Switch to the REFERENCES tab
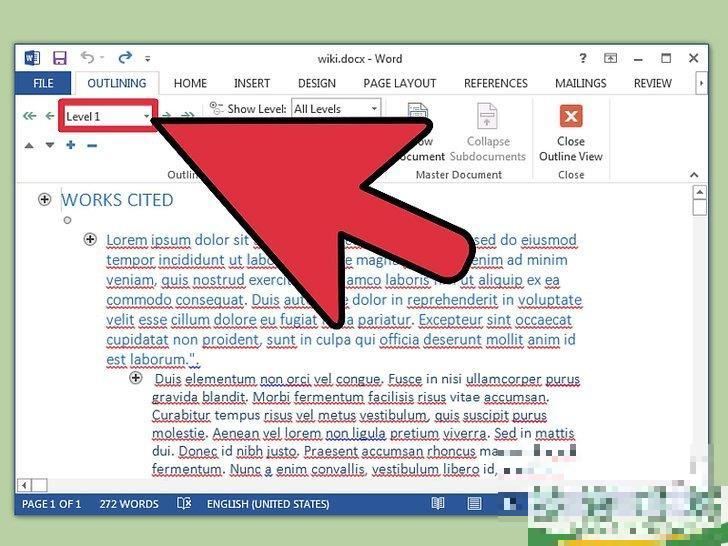This screenshot has height=546, width=728. [496, 83]
